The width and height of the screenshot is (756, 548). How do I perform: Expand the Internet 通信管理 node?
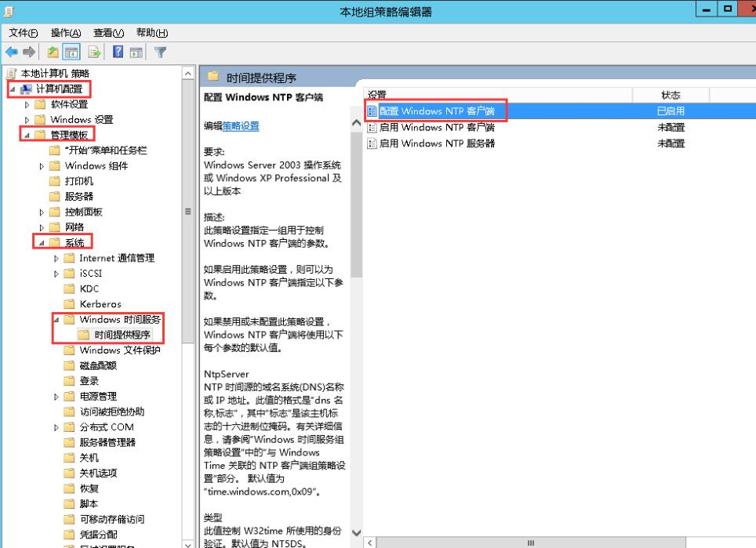(x=56, y=259)
